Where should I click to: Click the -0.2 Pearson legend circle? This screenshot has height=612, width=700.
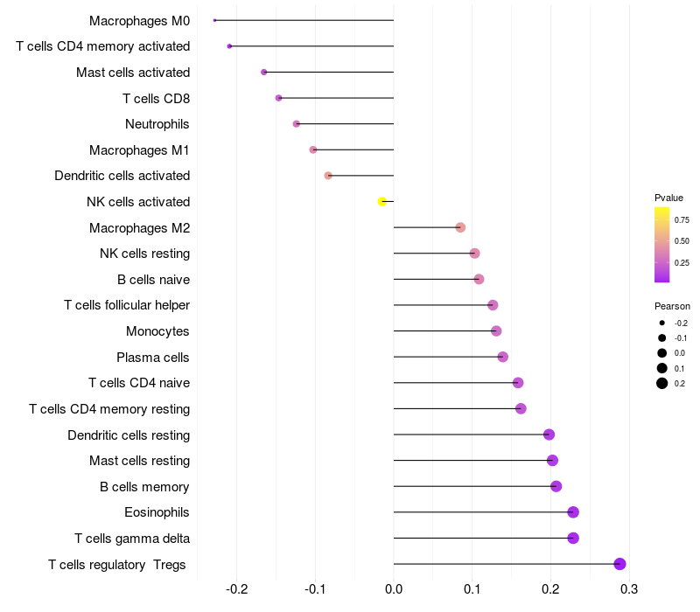click(x=662, y=323)
